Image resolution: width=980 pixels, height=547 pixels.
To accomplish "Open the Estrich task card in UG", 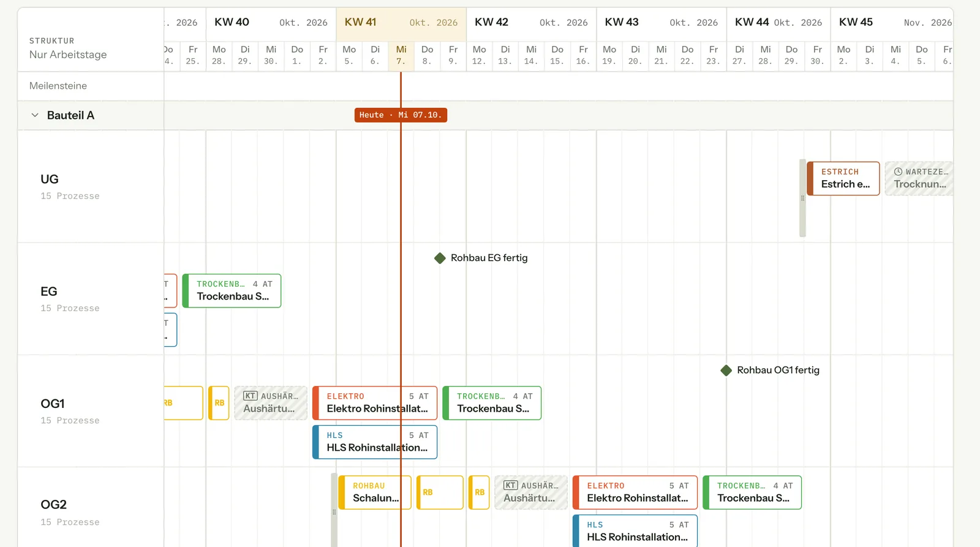I will (843, 178).
